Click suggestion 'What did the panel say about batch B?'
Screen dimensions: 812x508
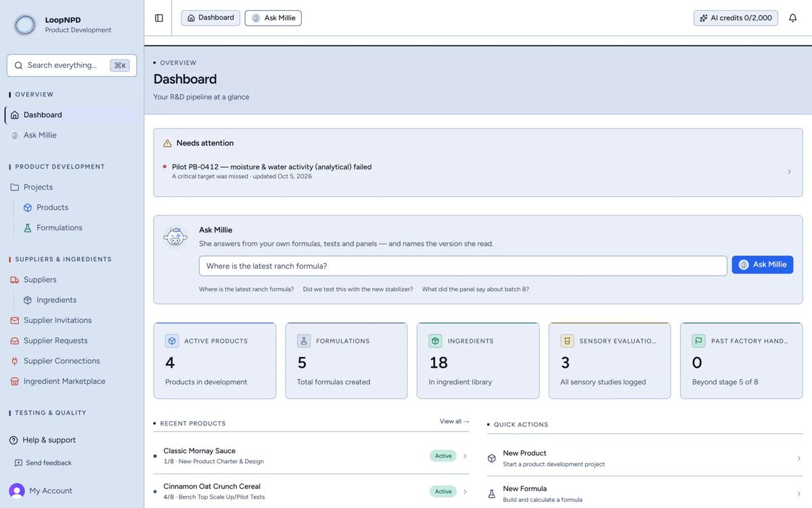coord(476,289)
